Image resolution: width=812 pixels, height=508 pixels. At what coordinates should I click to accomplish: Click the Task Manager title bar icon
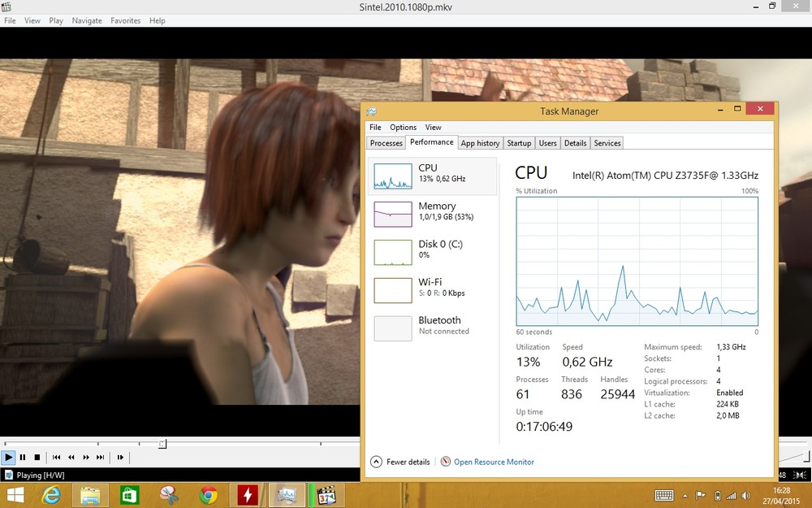[372, 111]
